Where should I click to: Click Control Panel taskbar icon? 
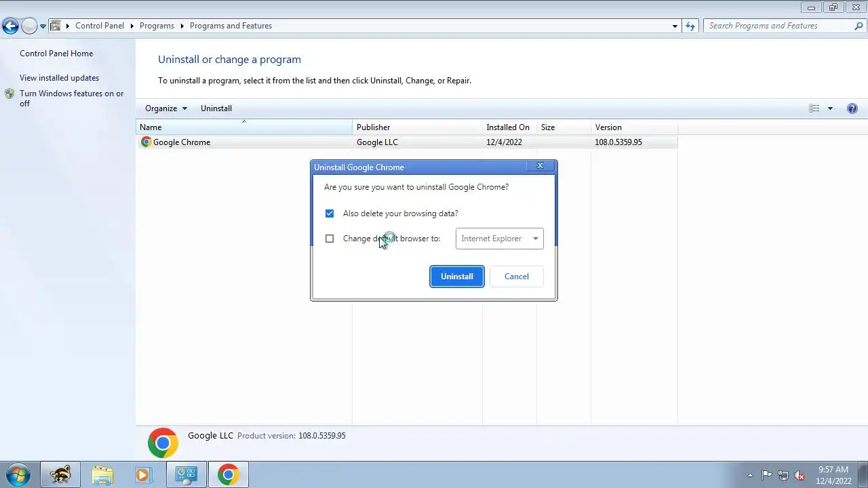point(186,474)
